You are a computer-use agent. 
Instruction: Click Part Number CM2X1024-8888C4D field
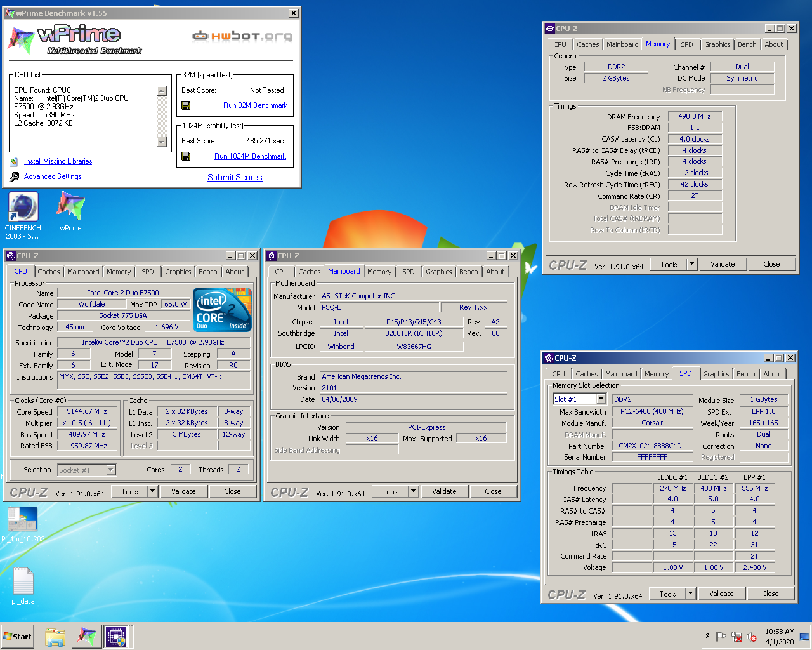click(650, 446)
